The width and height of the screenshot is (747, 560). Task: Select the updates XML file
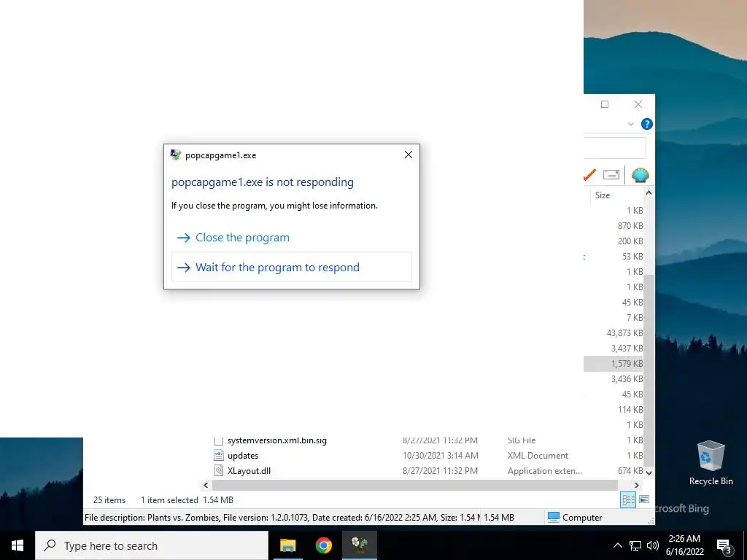pos(243,456)
